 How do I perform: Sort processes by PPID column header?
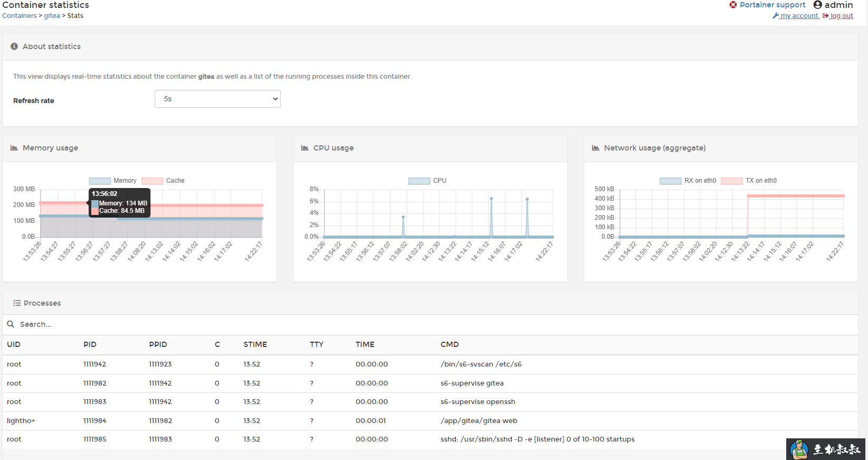[x=158, y=344]
